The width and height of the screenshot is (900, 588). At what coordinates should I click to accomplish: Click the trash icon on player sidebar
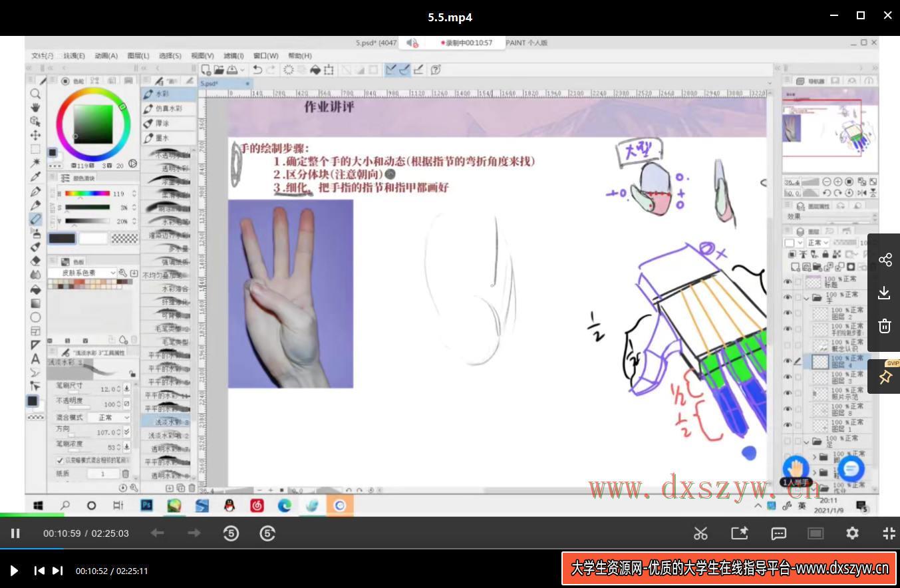click(x=885, y=326)
